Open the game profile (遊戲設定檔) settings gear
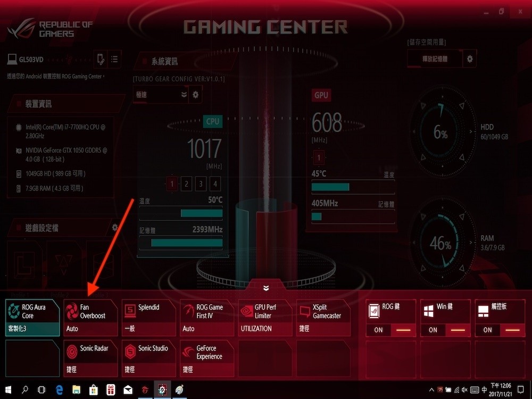The image size is (532, 399). click(115, 227)
